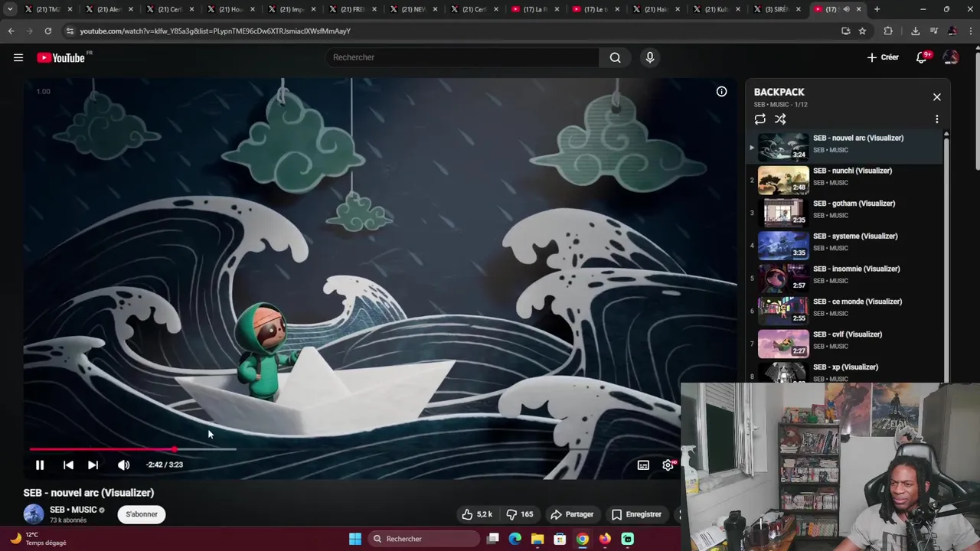This screenshot has height=551, width=980.
Task: Click the search magnifier button
Action: pos(615,57)
